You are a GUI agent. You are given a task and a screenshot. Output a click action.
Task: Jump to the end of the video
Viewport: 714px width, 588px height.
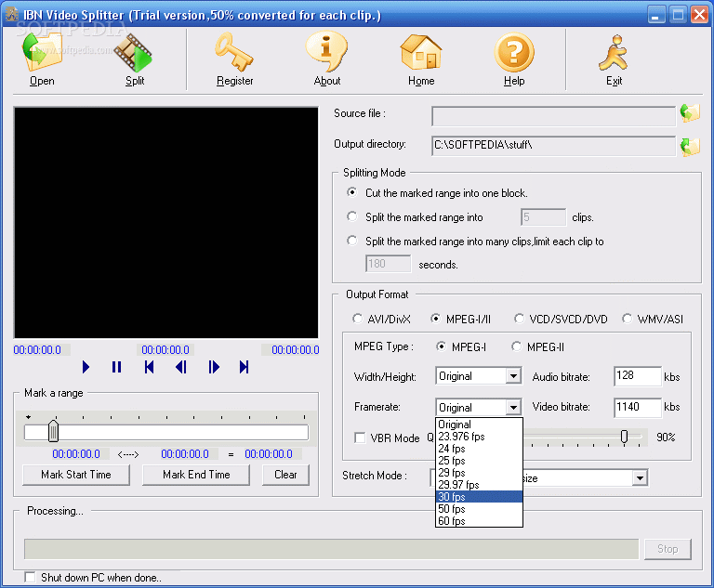pos(245,367)
